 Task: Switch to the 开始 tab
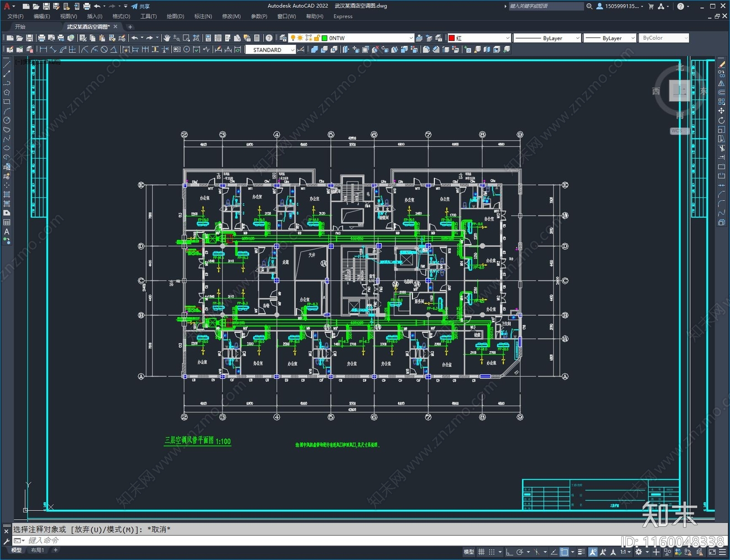point(20,26)
